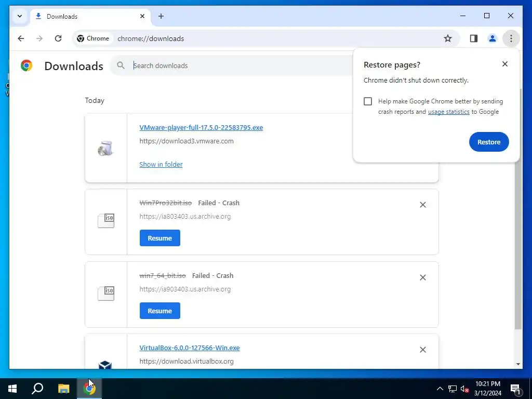Open Chrome's three-dot menu
This screenshot has height=399, width=532.
pyautogui.click(x=511, y=38)
